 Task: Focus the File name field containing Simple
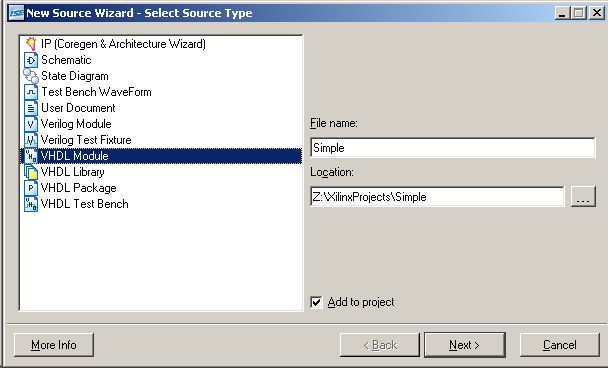pyautogui.click(x=453, y=148)
